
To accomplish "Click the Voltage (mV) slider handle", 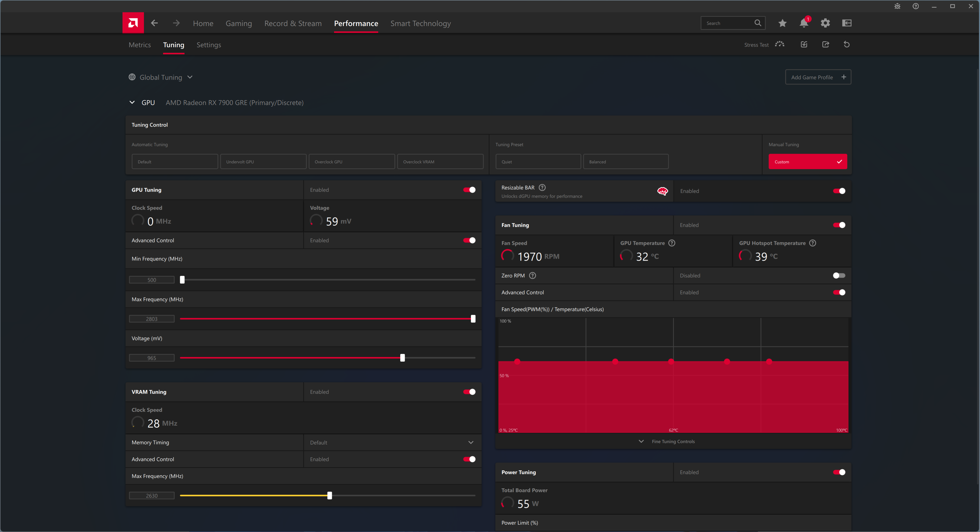I will tap(402, 358).
